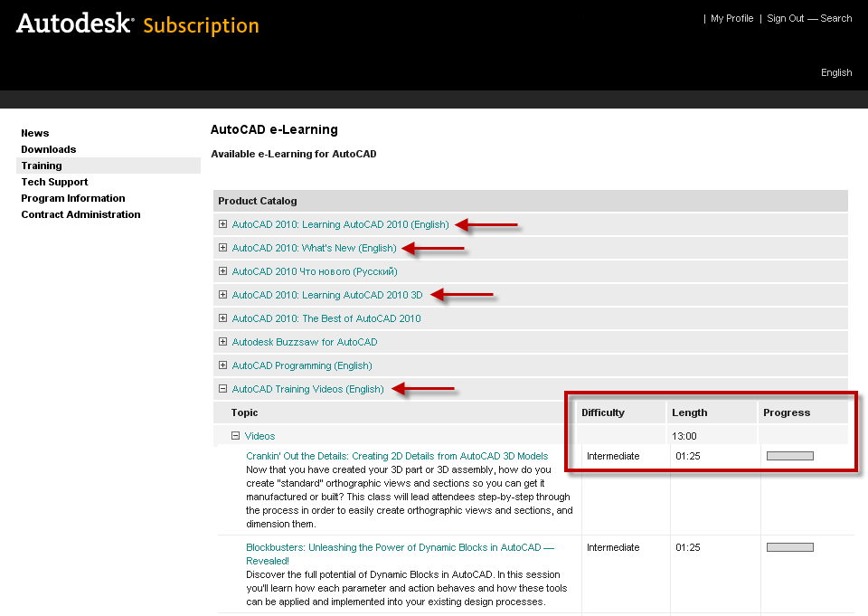Click Intermediate difficulty for Blockbusters video
868x616 pixels.
tap(613, 547)
